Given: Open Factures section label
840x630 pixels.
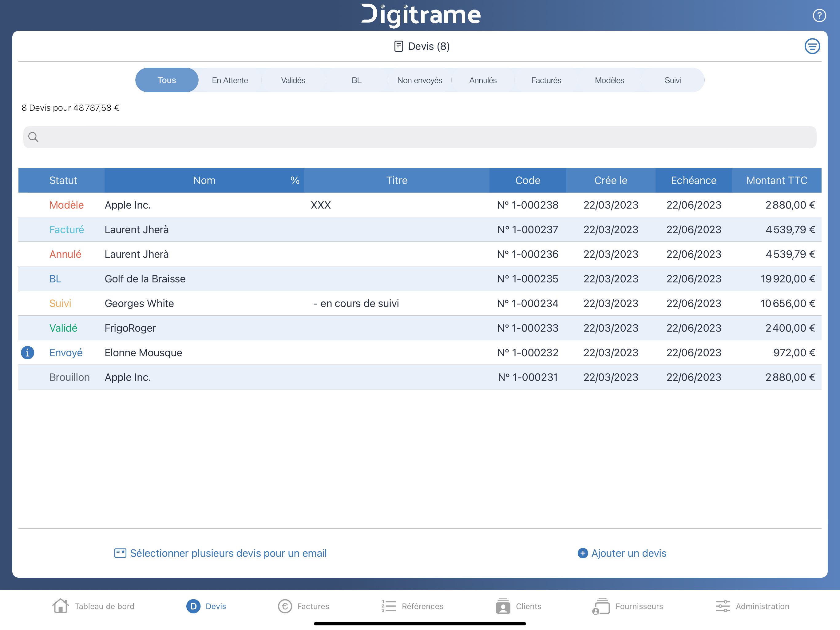Looking at the screenshot, I should (313, 606).
